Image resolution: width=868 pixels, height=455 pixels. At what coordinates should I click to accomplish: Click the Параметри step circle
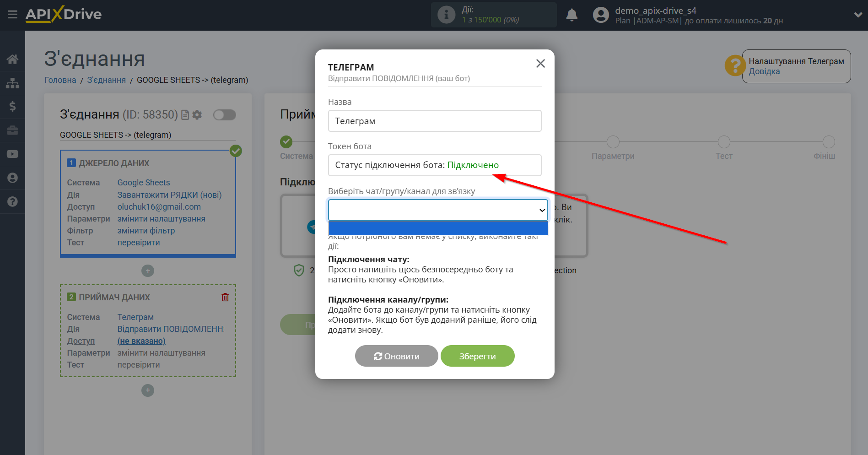click(x=613, y=142)
